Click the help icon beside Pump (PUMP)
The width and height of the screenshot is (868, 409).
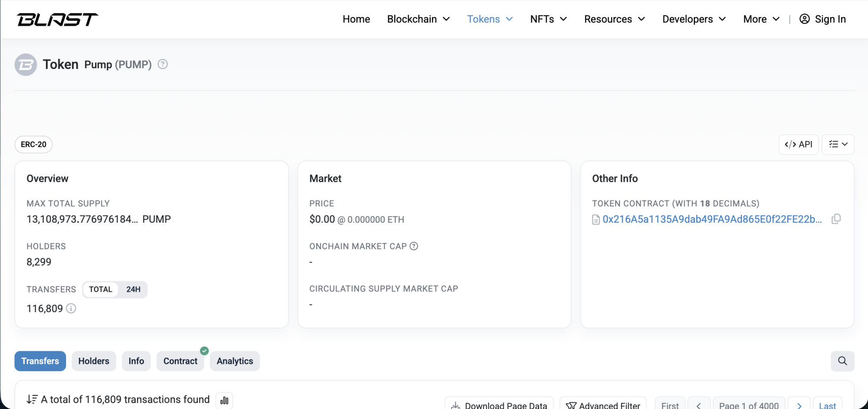(x=163, y=64)
